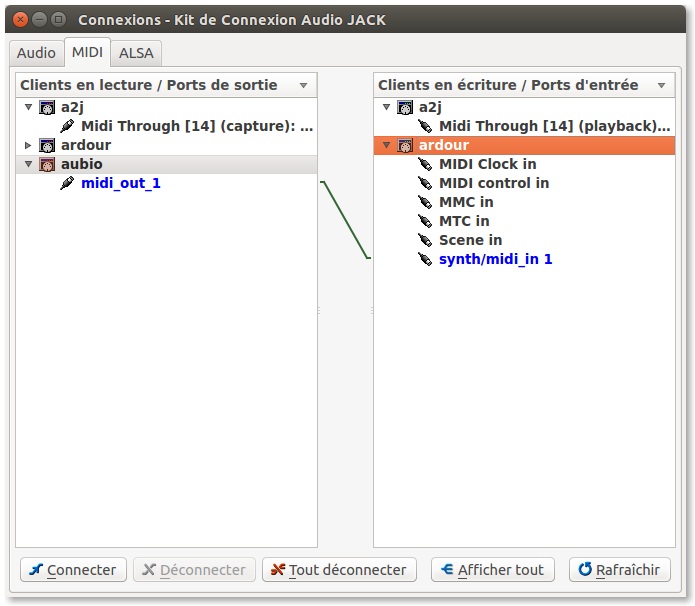The height and width of the screenshot is (606, 695).
Task: Select midi_out_1 output port
Action: coord(121,183)
